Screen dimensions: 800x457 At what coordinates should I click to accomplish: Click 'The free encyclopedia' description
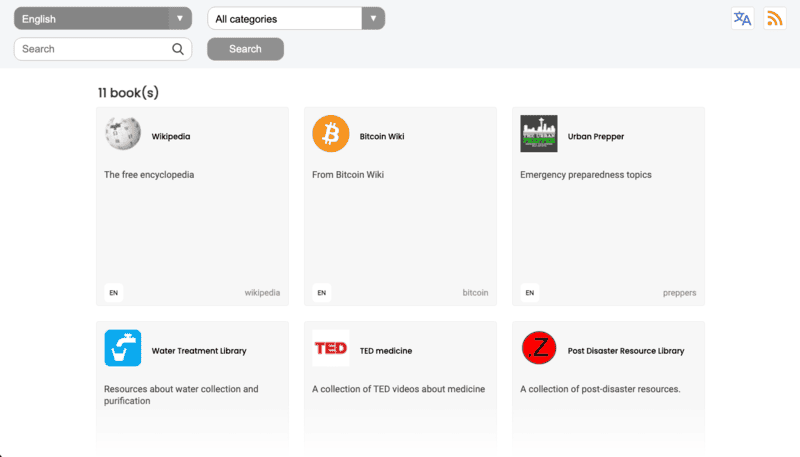pos(149,174)
